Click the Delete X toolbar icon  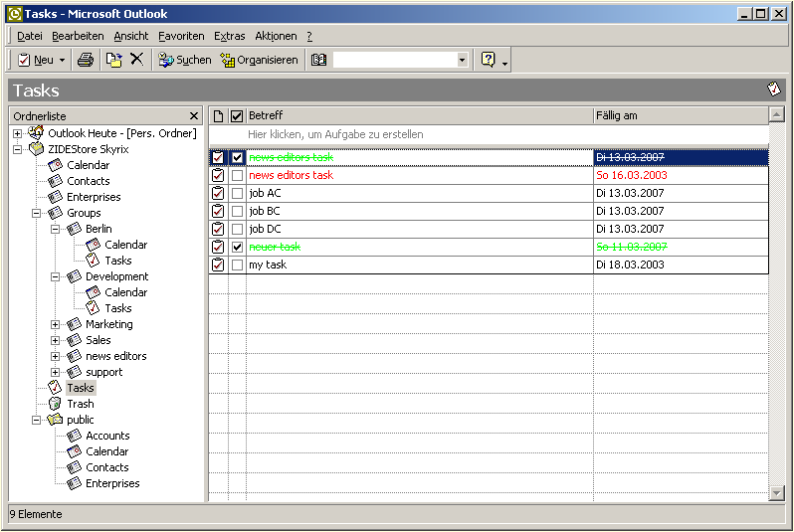tap(136, 60)
